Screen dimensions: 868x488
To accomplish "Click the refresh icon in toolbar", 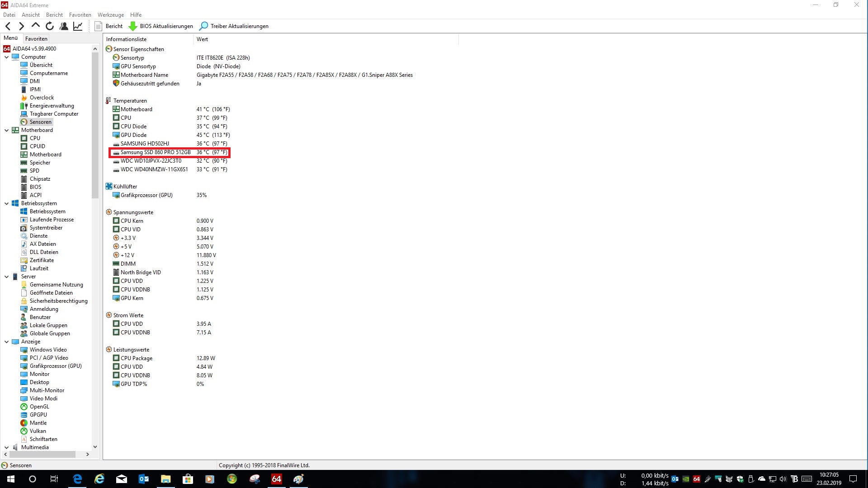I will [50, 26].
